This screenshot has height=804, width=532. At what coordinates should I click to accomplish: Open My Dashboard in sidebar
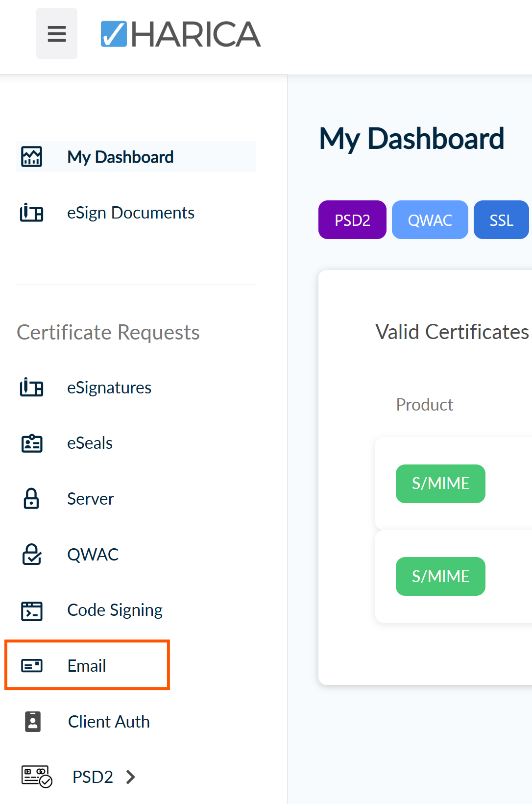[136, 157]
